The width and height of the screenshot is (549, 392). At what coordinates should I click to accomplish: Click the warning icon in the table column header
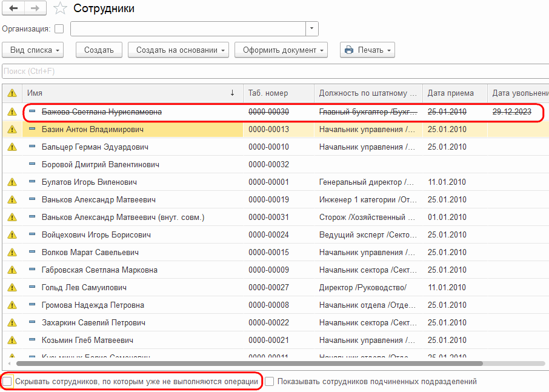[12, 93]
